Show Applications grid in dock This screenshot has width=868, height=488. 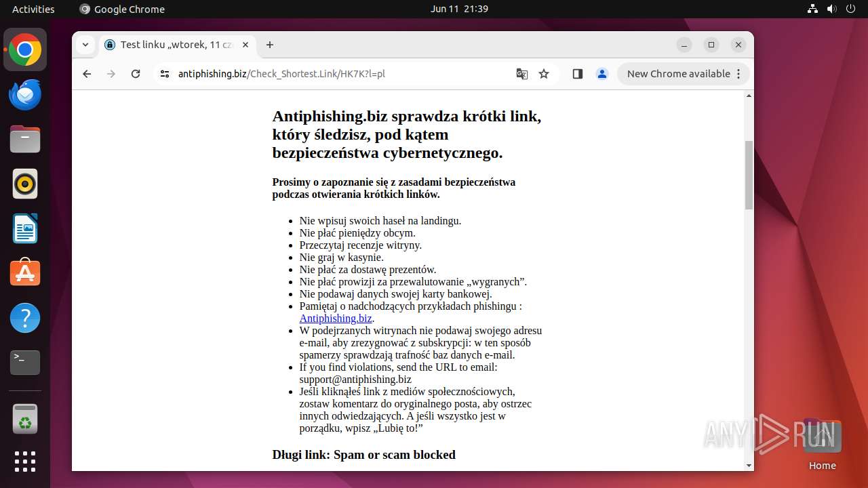tap(25, 462)
